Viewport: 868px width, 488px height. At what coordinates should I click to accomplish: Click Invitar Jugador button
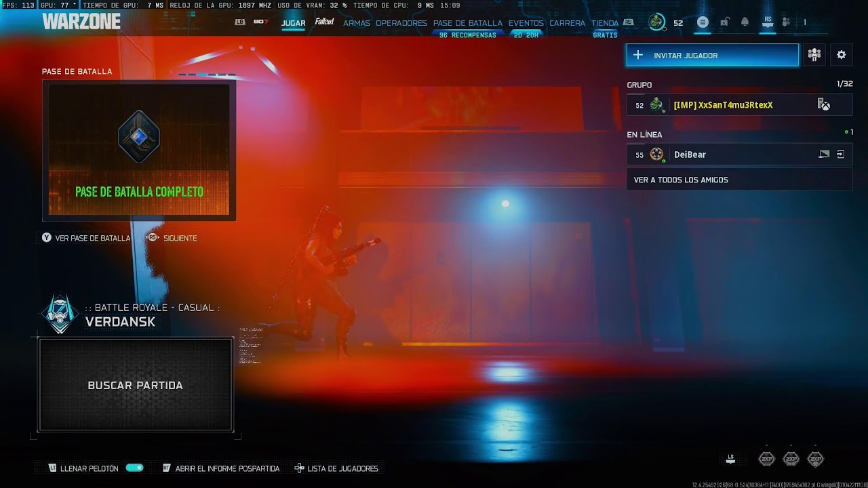coord(713,55)
